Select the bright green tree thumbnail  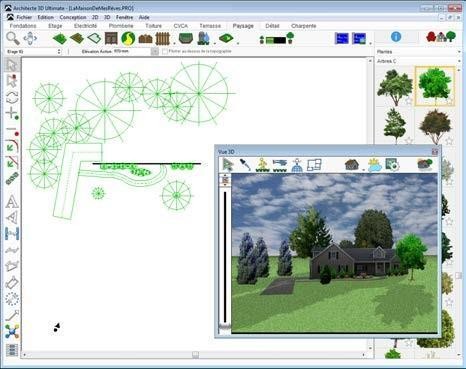(435, 86)
